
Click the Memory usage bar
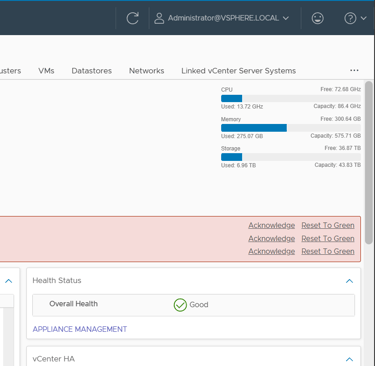click(x=291, y=128)
